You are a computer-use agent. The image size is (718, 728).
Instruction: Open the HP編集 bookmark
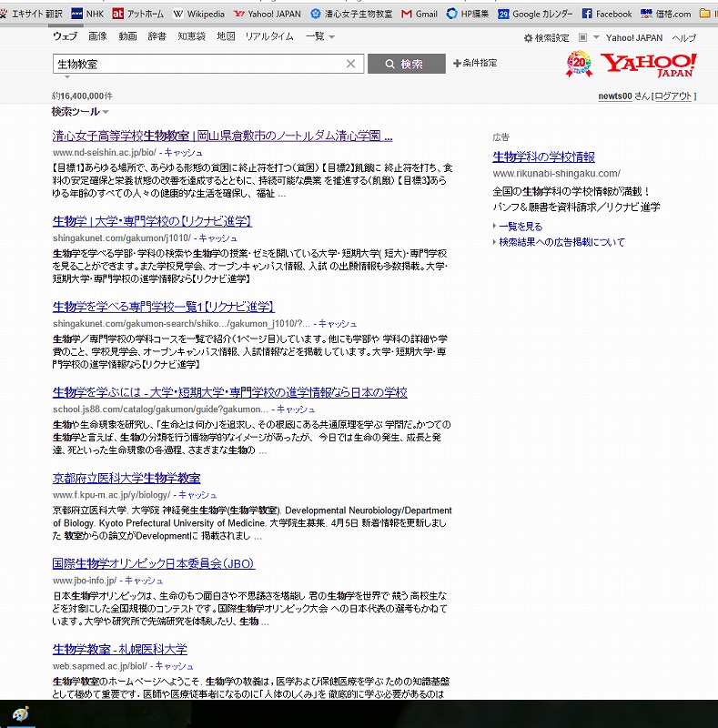tap(467, 14)
